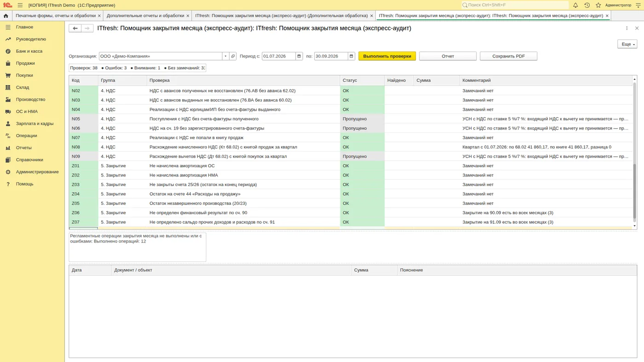Image resolution: width=644 pixels, height=362 pixels.
Task: Navigate forward with the right arrow
Action: tap(87, 28)
